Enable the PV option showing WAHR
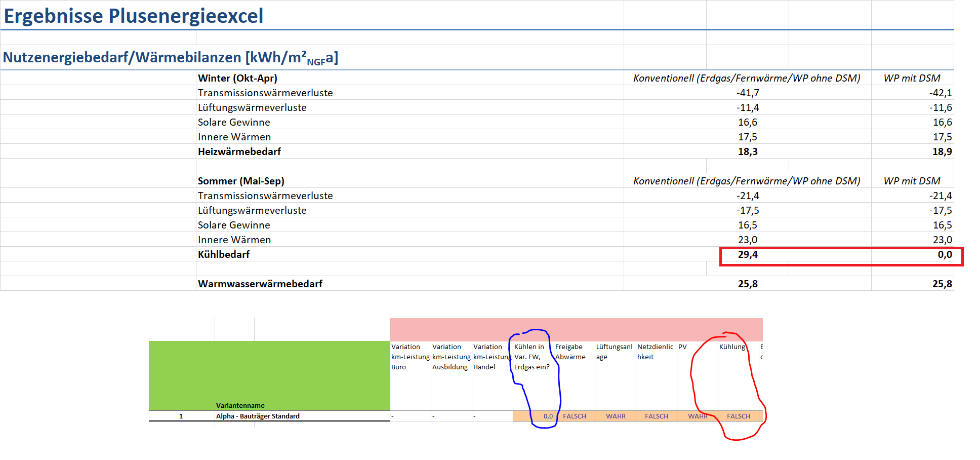This screenshot has height=460, width=980. [697, 416]
